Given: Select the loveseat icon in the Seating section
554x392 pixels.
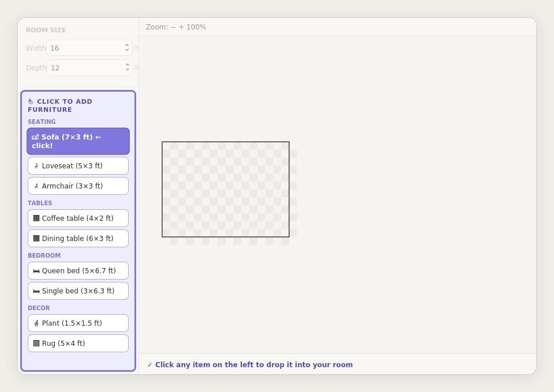Looking at the screenshot, I should [36, 165].
